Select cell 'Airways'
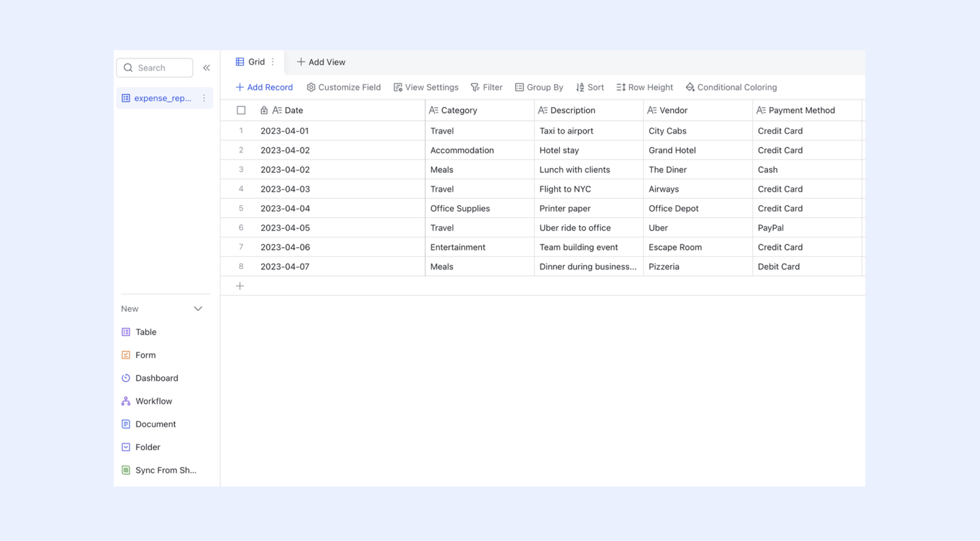The image size is (980, 541). 698,189
